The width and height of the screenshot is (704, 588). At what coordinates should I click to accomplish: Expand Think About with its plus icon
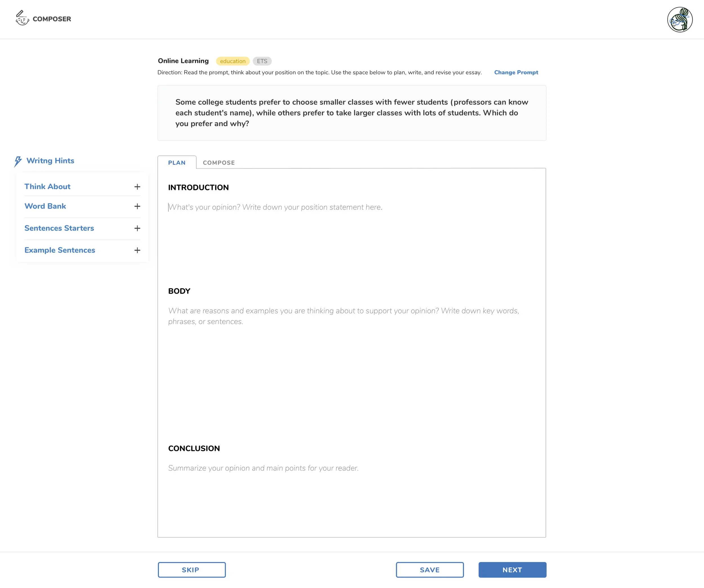pyautogui.click(x=137, y=187)
